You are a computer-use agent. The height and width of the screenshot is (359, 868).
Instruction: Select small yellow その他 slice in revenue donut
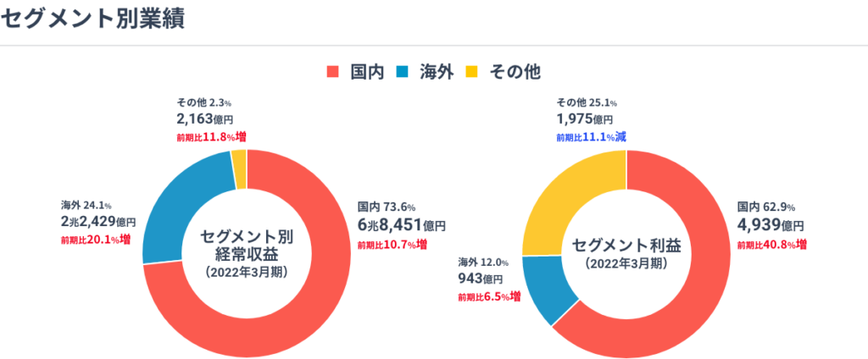coord(239,158)
